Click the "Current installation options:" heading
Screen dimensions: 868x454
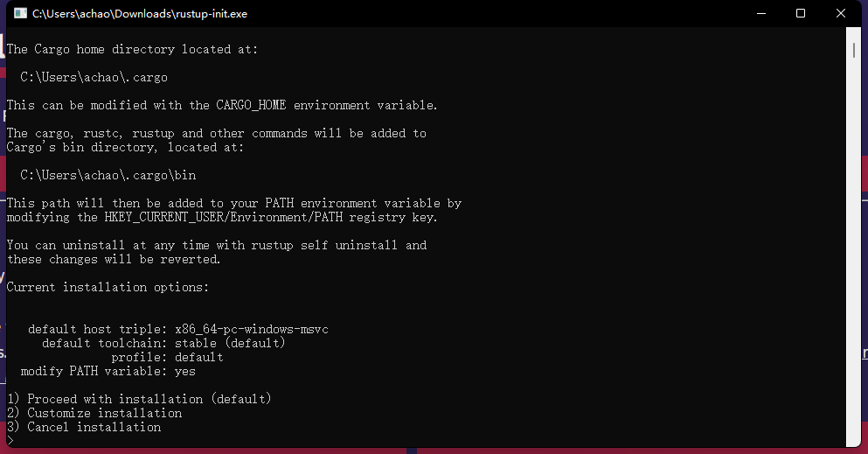108,287
